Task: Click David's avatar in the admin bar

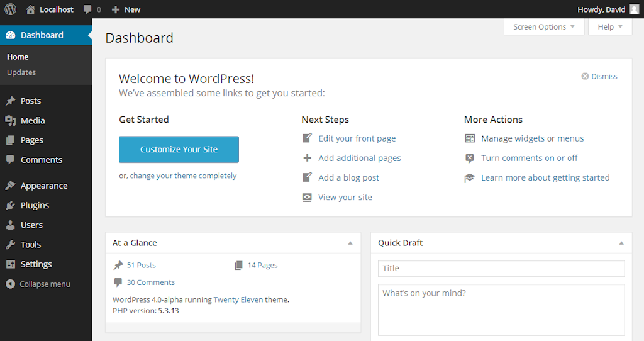Action: pos(635,9)
